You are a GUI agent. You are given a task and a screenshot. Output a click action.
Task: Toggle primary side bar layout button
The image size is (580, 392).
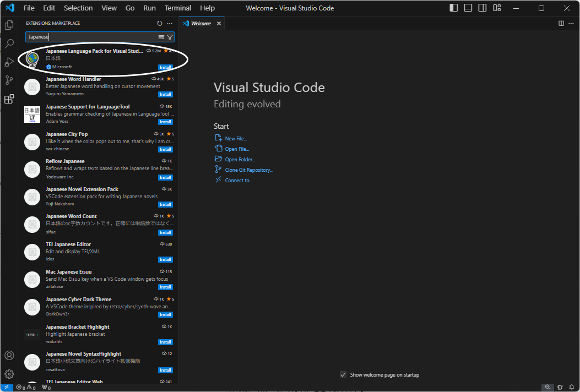point(453,8)
